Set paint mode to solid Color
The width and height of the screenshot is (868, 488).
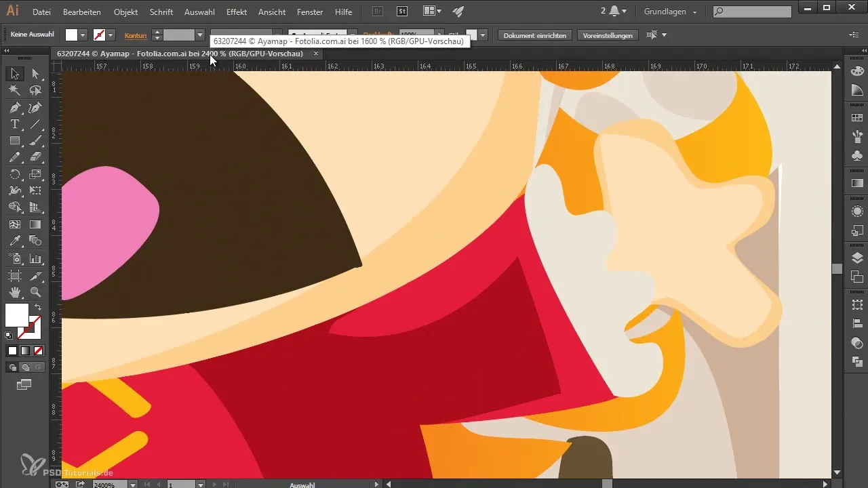(x=12, y=350)
